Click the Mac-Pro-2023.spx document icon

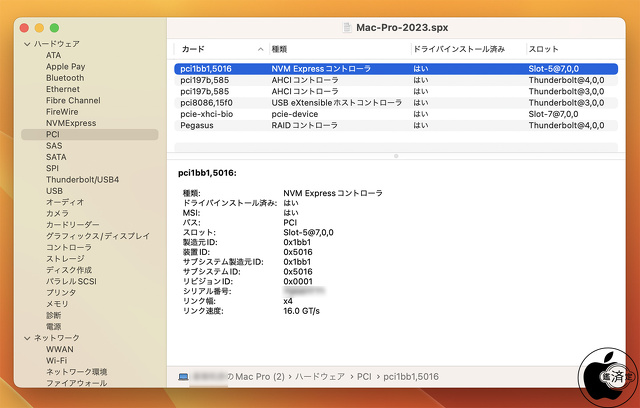pos(347,28)
